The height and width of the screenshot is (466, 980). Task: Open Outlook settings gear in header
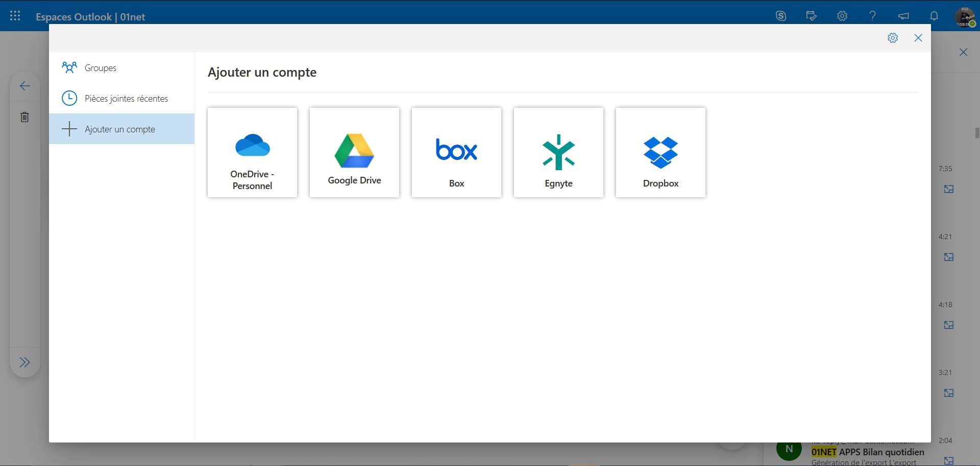(842, 16)
